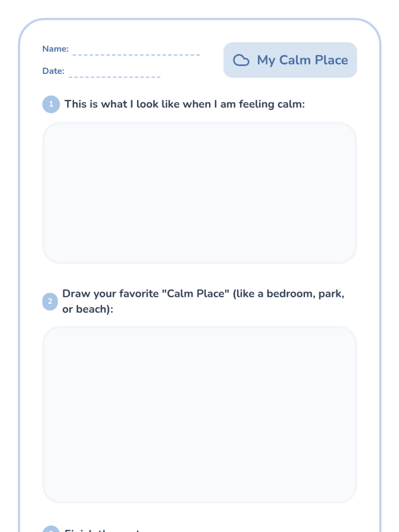The image size is (399, 532).
Task: Click the cut-off third prompt text at bottom
Action: pyautogui.click(x=103, y=530)
